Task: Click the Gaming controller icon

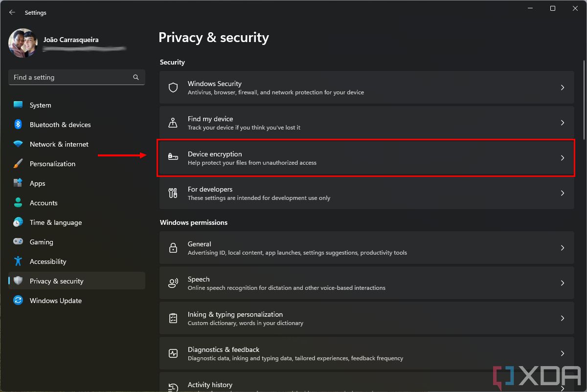Action: click(x=18, y=242)
